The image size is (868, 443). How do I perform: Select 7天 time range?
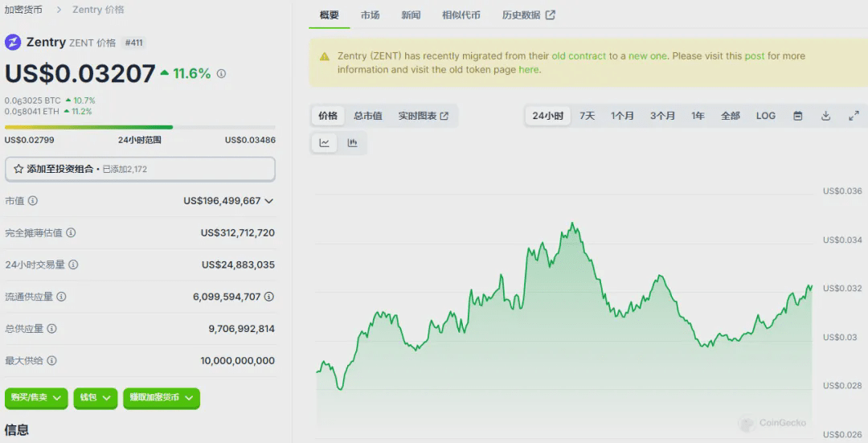pos(588,116)
